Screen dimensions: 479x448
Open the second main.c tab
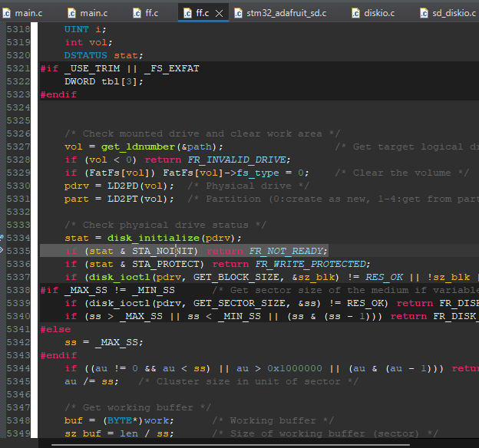[93, 13]
